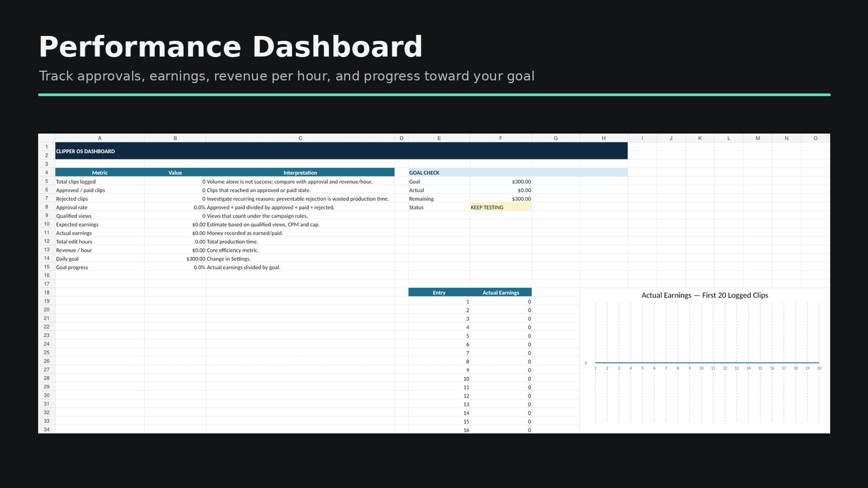Click the Remaining $300.00 value
The image size is (868, 488).
click(x=521, y=199)
